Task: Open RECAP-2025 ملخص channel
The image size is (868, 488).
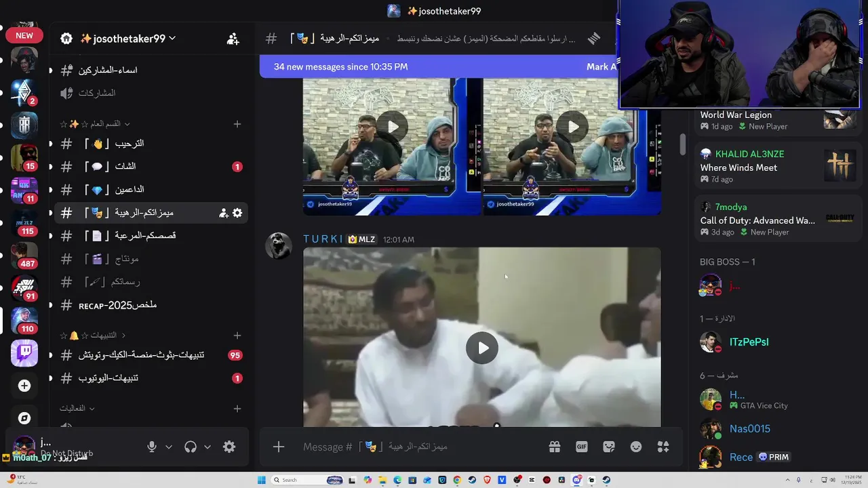Action: click(151, 305)
